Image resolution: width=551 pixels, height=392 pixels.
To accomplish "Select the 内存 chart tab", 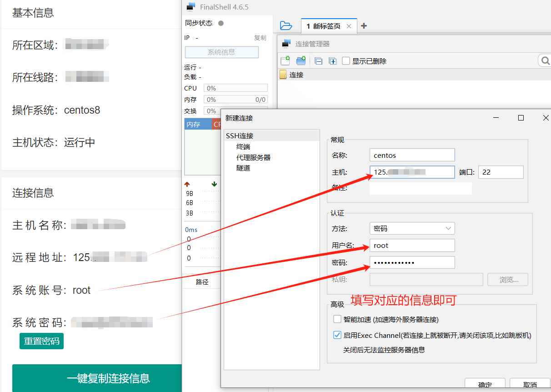I will click(198, 124).
